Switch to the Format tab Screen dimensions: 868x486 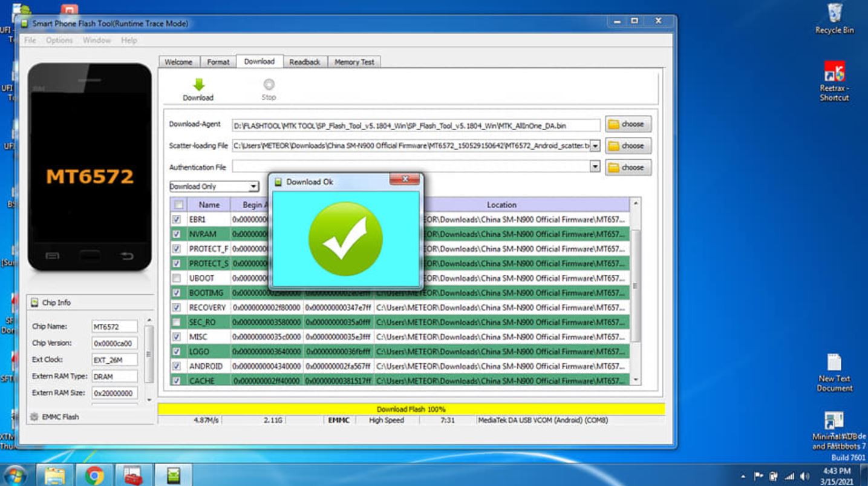tap(218, 62)
